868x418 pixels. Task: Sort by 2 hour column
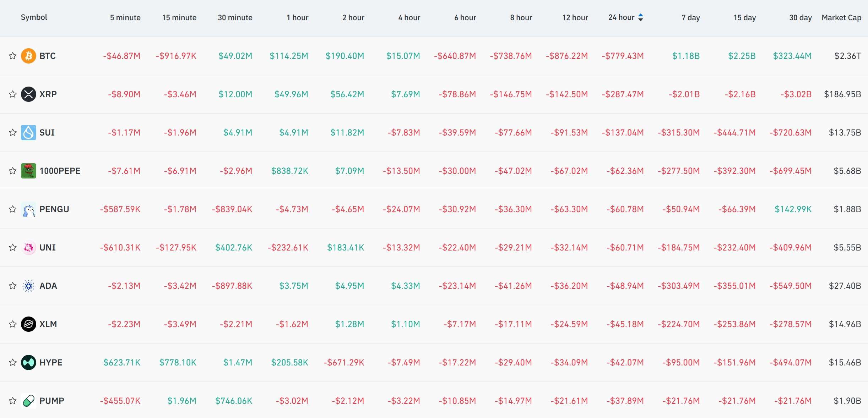coord(353,17)
